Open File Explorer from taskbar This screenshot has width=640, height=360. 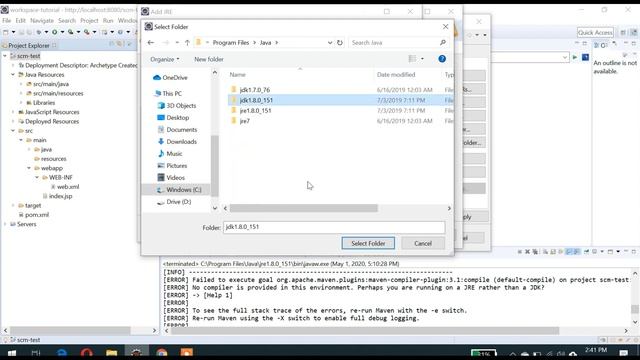[x=111, y=353]
